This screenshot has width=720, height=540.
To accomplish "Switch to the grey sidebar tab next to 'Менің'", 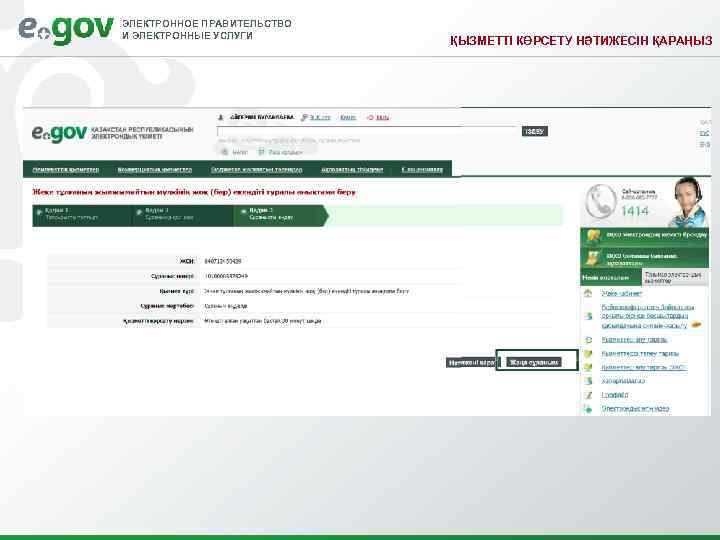I will (x=675, y=278).
